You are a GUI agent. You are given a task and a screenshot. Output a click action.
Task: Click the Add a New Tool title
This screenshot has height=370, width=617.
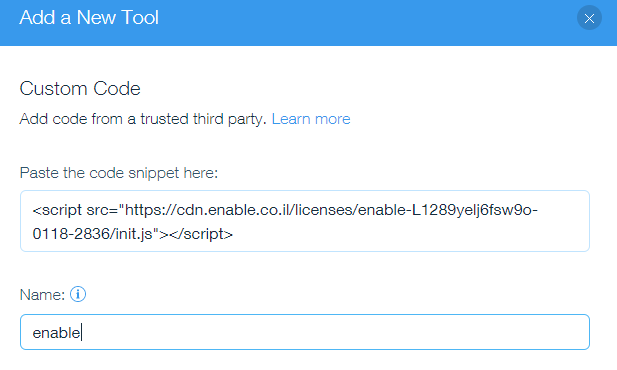point(89,18)
